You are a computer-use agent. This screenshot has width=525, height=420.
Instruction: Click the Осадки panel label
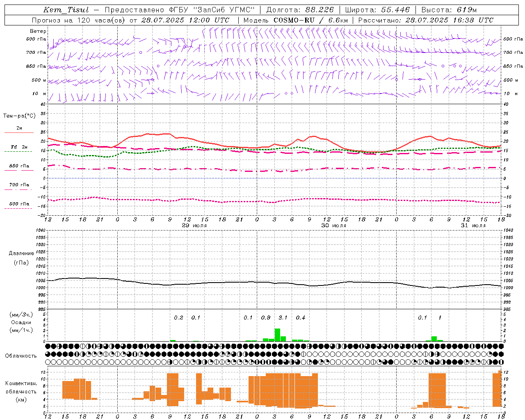tap(21, 322)
